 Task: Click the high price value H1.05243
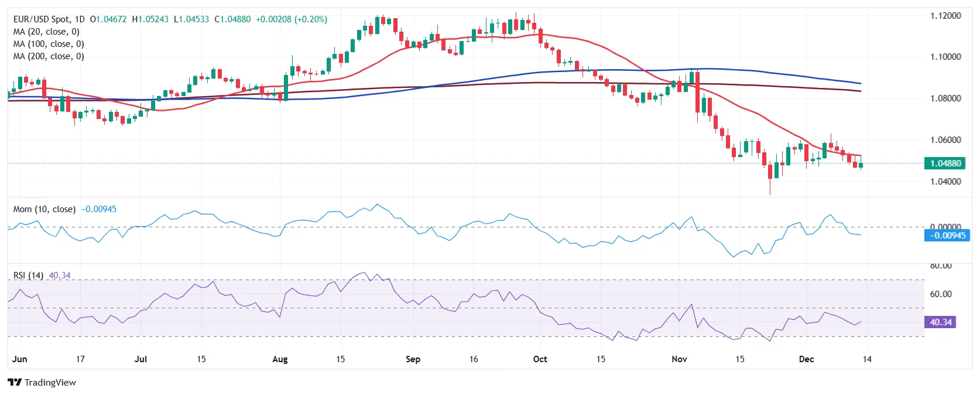coord(150,19)
